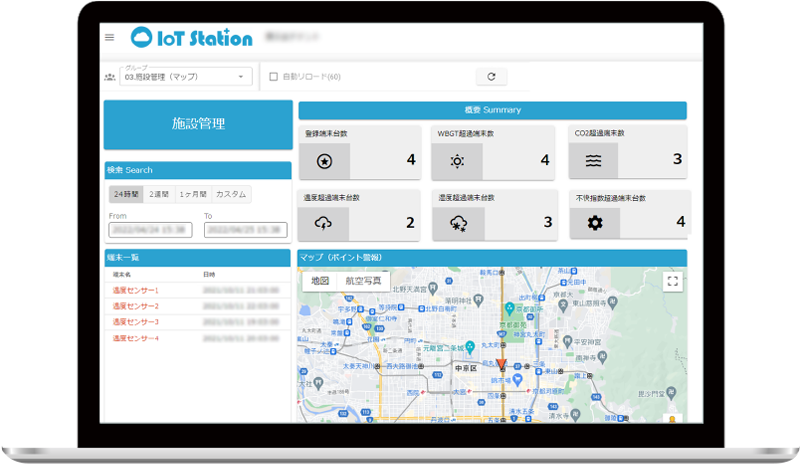Image resolution: width=800 pixels, height=464 pixels.
Task: Open the hamburger navigation menu
Action: (109, 38)
